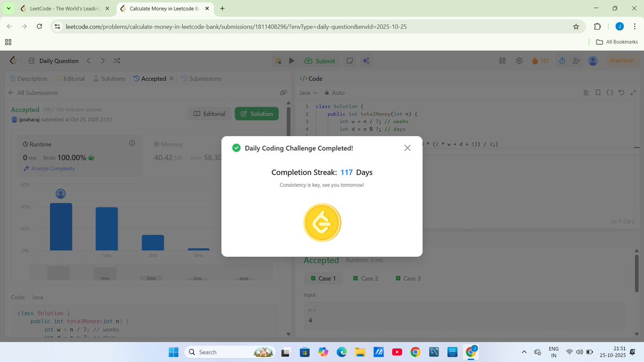The image size is (644, 362).
Task: Click the taskbar Search box
Action: (231, 352)
